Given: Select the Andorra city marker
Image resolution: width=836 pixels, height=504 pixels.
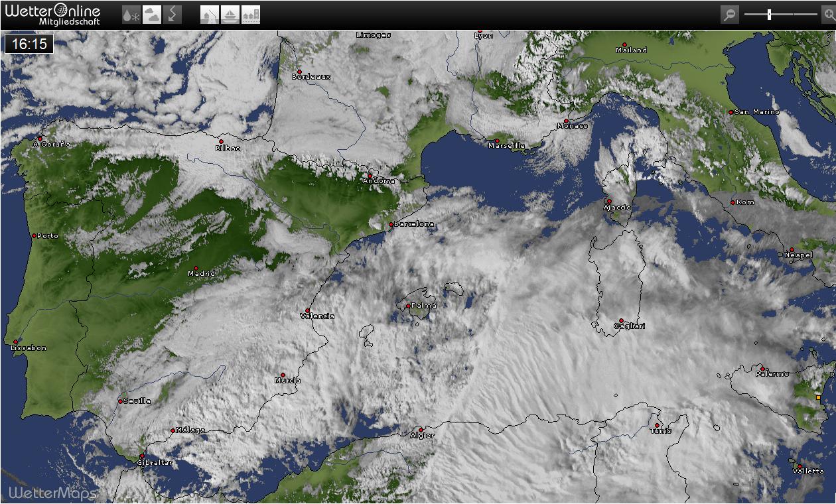Looking at the screenshot, I should (x=370, y=176).
